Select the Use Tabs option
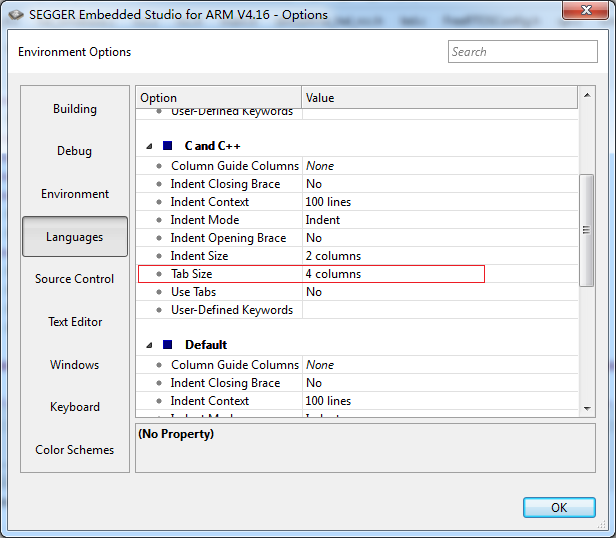 point(357,292)
